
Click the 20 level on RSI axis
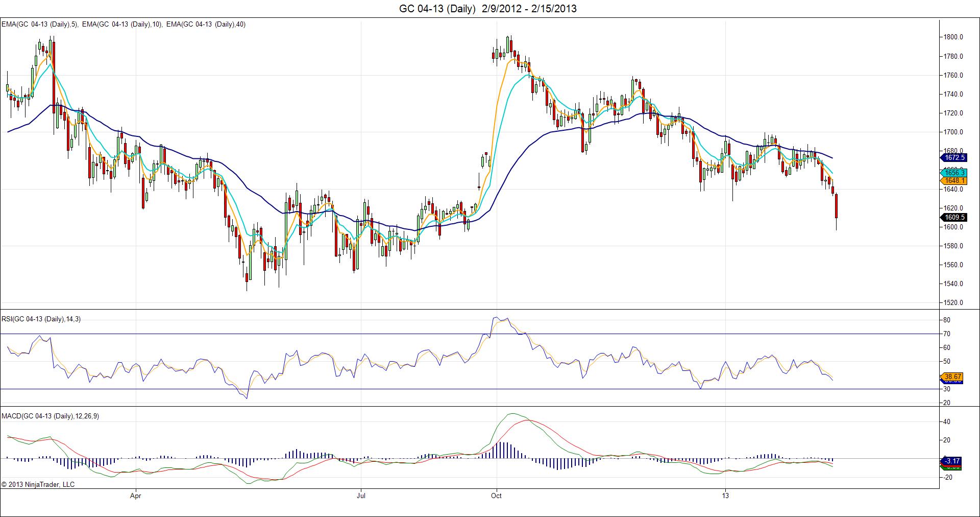point(947,403)
